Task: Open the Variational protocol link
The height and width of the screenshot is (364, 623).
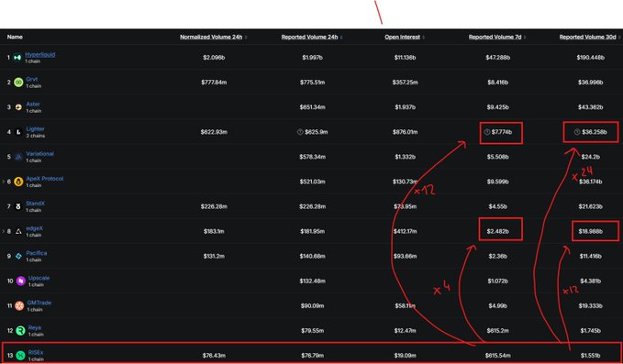Action: 39,154
